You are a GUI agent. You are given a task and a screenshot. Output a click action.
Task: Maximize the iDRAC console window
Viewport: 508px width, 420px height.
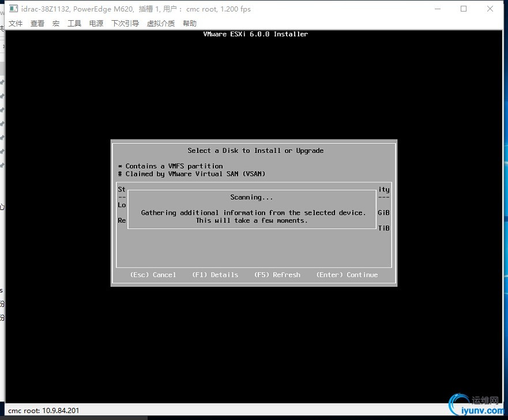tap(464, 9)
